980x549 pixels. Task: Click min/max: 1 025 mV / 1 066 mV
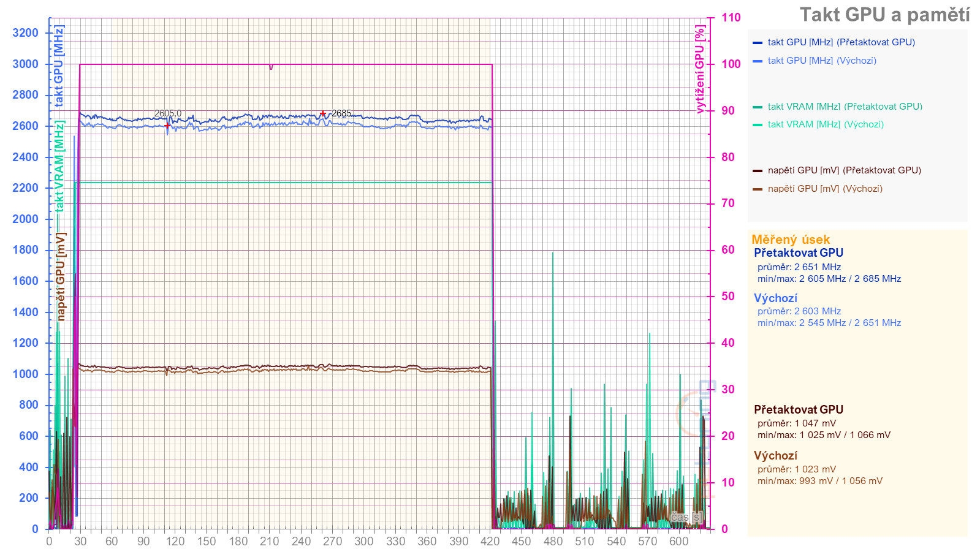point(824,435)
